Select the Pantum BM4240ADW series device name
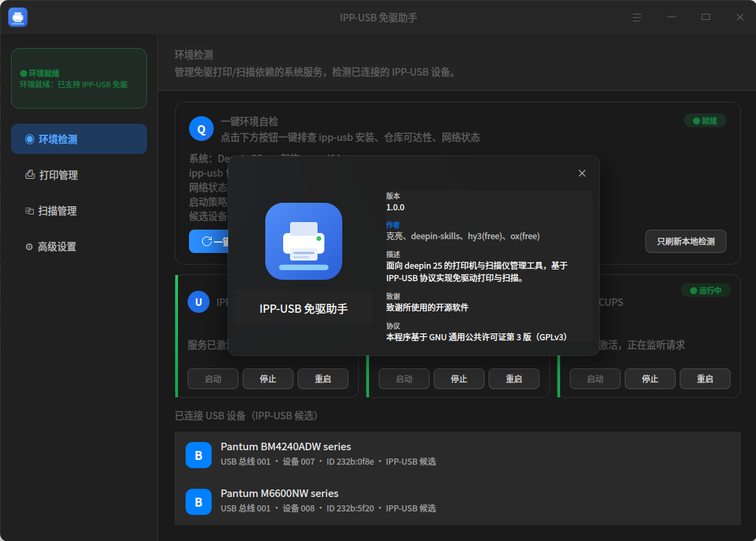 click(286, 447)
